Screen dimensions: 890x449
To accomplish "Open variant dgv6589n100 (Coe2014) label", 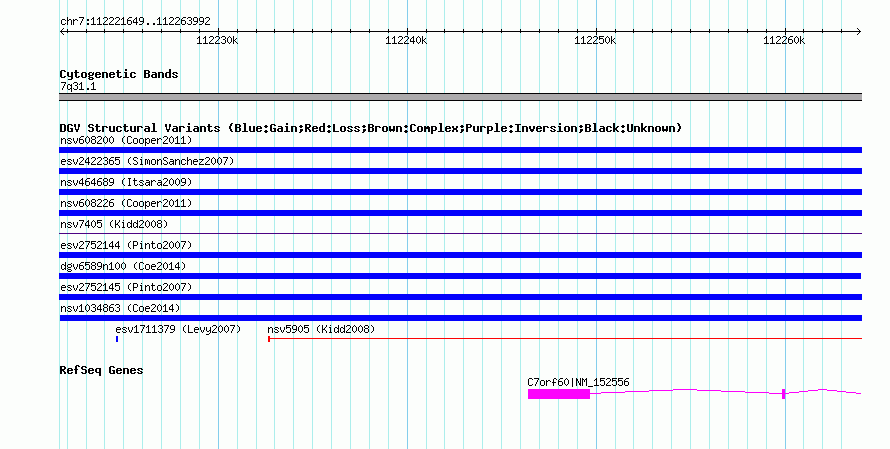I will point(123,266).
